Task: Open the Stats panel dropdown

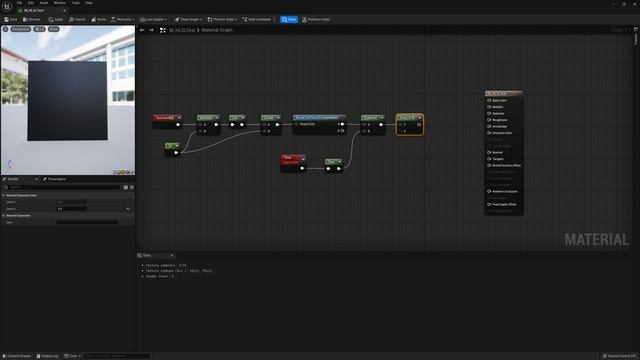Action: point(172,256)
